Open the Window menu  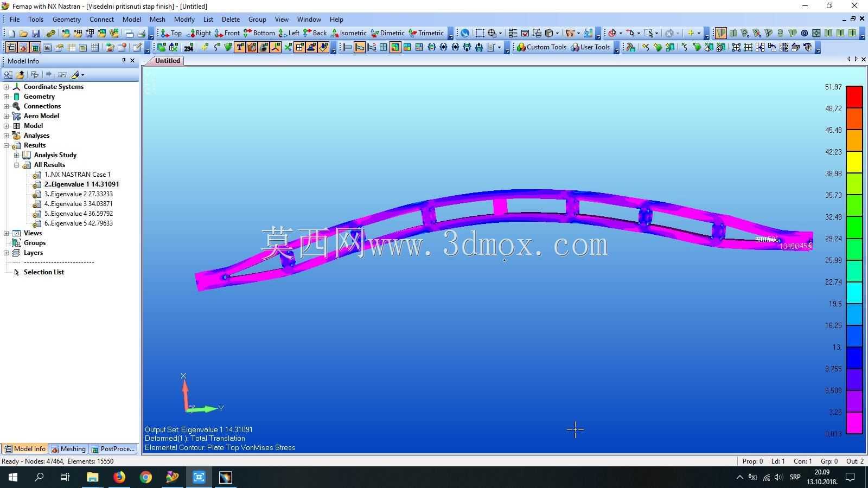coord(309,19)
